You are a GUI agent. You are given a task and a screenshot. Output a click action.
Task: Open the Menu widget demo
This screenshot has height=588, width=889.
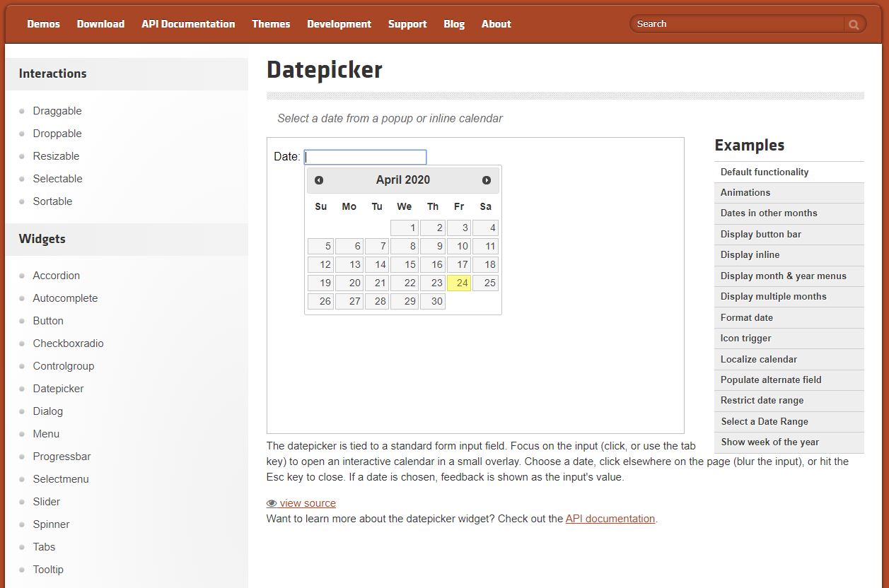pyautogui.click(x=46, y=434)
